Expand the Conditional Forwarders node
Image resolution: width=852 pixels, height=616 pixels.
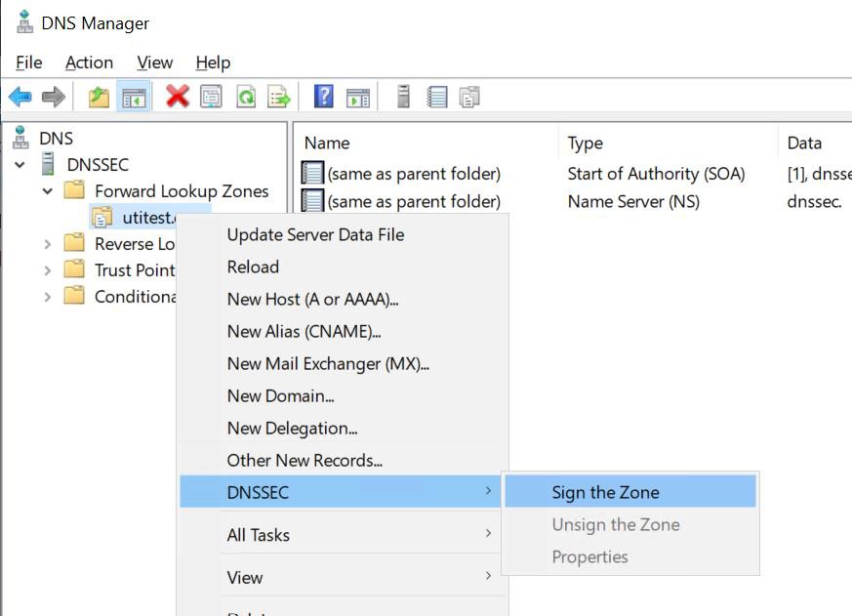pyautogui.click(x=47, y=297)
